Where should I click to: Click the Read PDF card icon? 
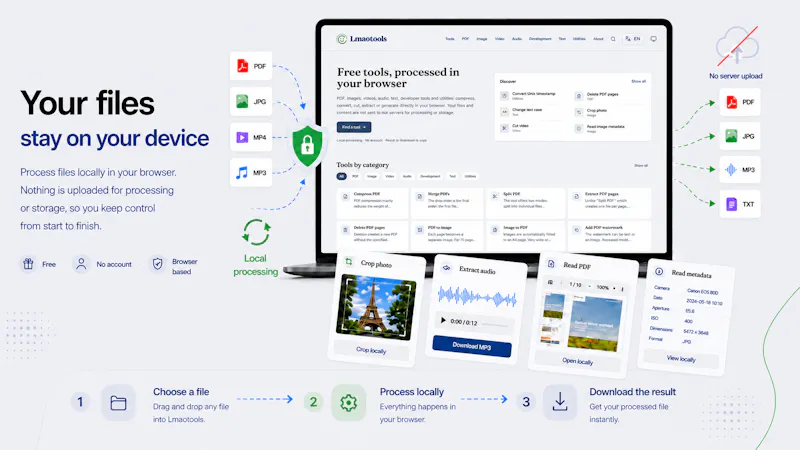click(551, 264)
